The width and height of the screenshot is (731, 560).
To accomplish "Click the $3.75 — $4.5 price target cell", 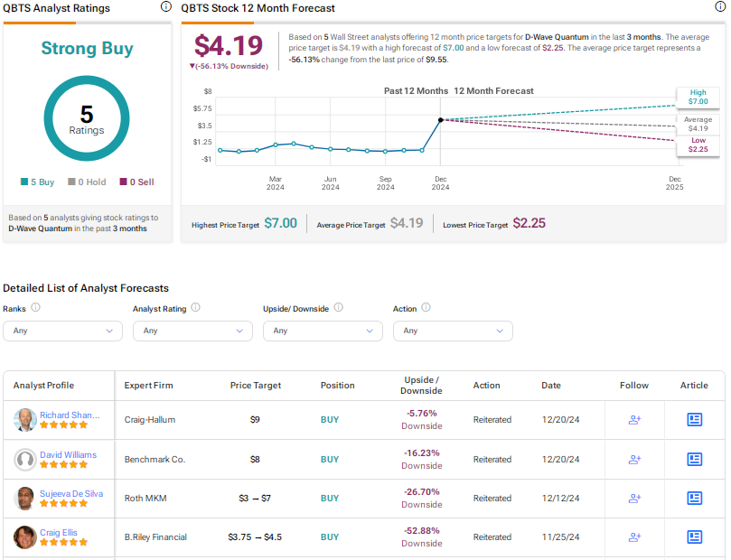I will click(x=255, y=537).
